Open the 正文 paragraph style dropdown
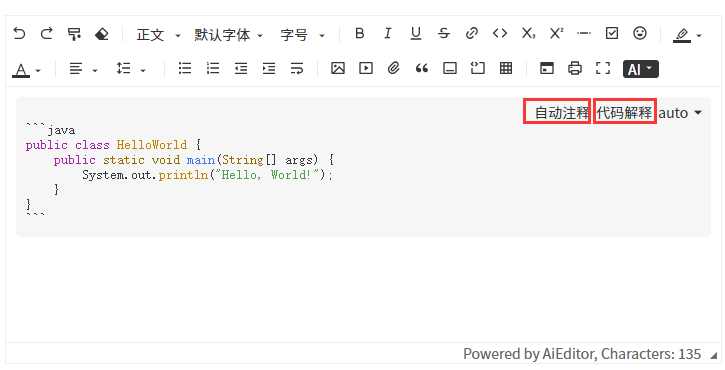Image resolution: width=725 pixels, height=370 pixels. click(158, 35)
